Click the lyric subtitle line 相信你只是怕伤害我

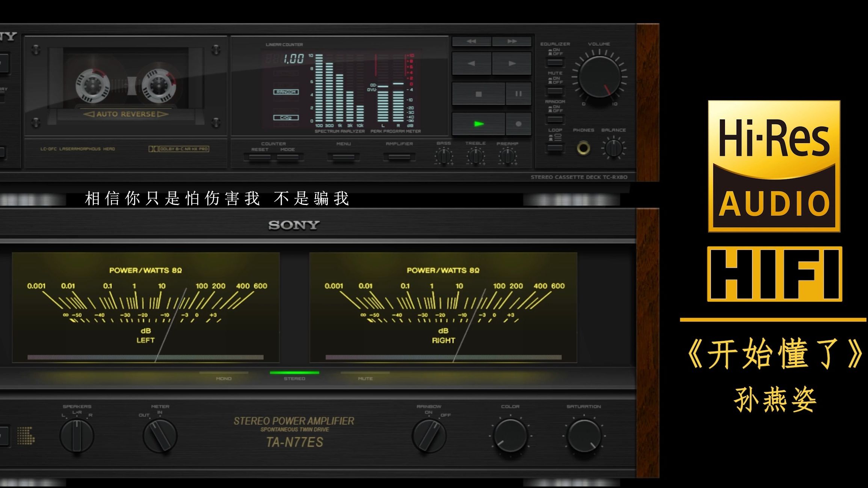172,199
